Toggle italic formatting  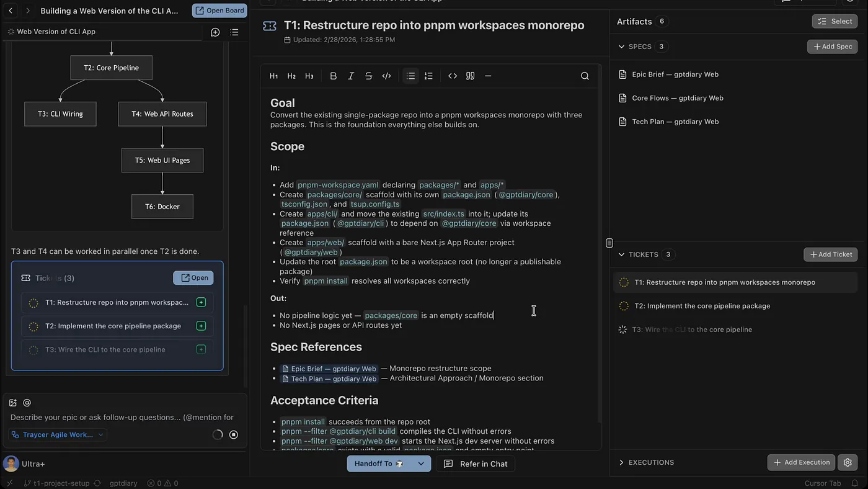pyautogui.click(x=351, y=76)
